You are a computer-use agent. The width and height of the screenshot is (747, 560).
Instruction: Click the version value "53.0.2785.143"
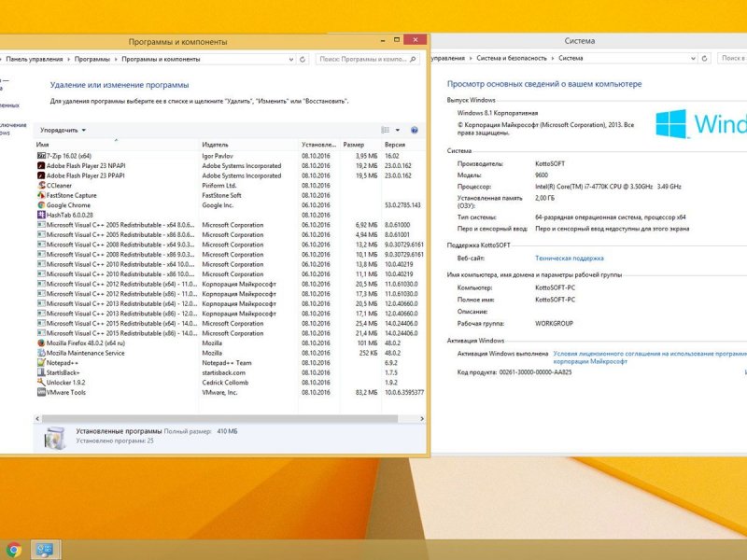pyautogui.click(x=402, y=205)
